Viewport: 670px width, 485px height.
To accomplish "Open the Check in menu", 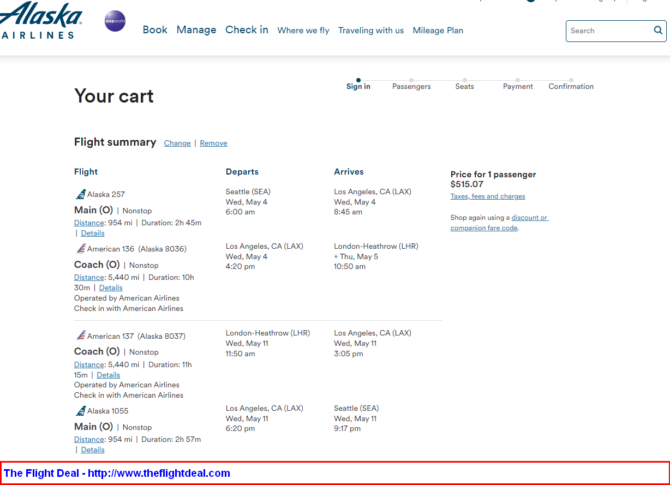I will pos(247,30).
